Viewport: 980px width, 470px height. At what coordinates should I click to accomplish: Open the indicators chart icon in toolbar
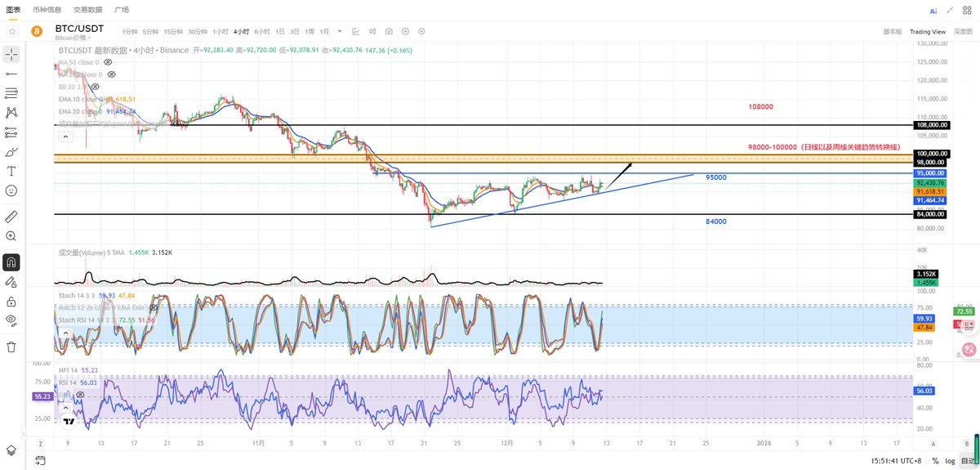pos(356,31)
